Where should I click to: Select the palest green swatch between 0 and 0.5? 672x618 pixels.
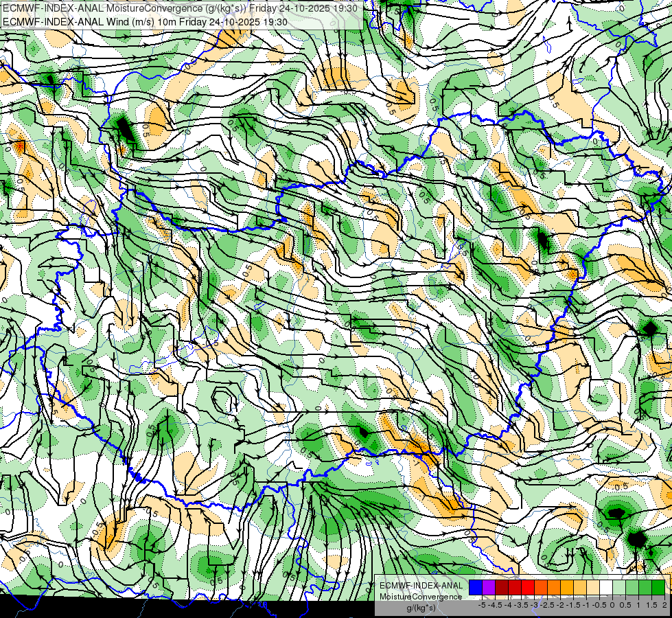[619, 588]
